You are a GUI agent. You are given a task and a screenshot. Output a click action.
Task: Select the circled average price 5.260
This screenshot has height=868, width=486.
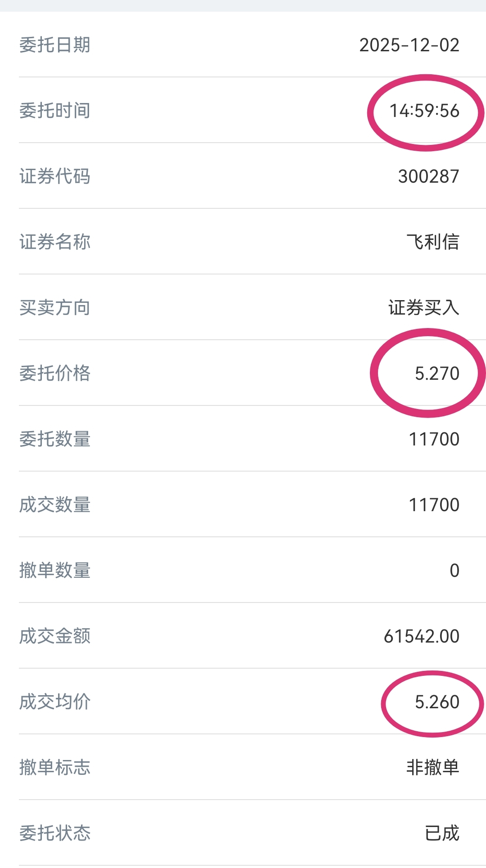[437, 702]
